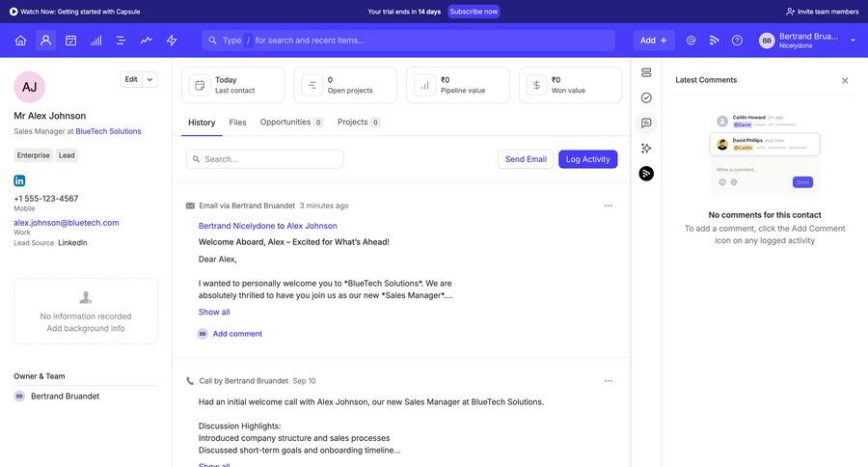Open the email entry's three-dot menu
The image size is (868, 467).
coord(608,206)
